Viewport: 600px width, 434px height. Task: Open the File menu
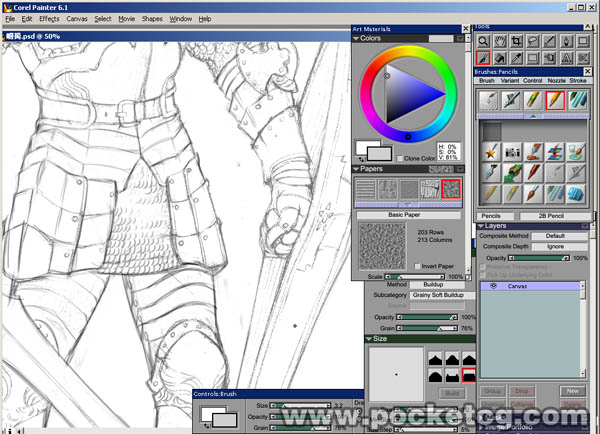coord(10,19)
